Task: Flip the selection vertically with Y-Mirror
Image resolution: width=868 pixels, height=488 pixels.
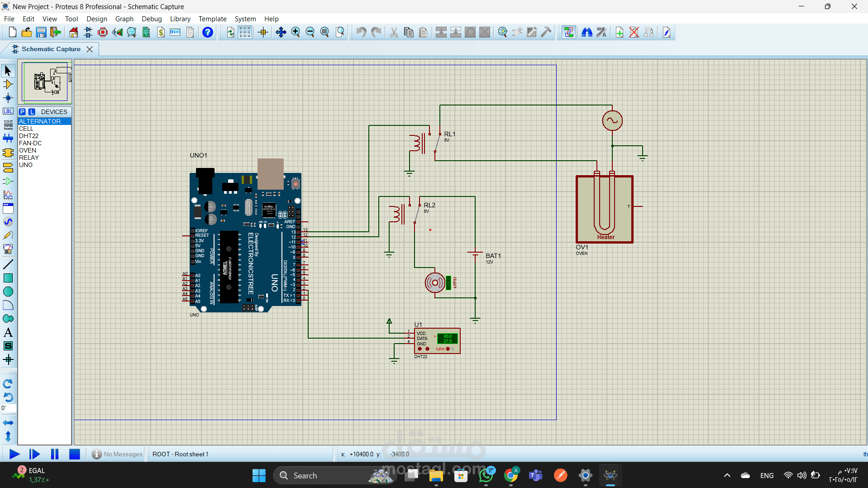Action: click(x=8, y=436)
